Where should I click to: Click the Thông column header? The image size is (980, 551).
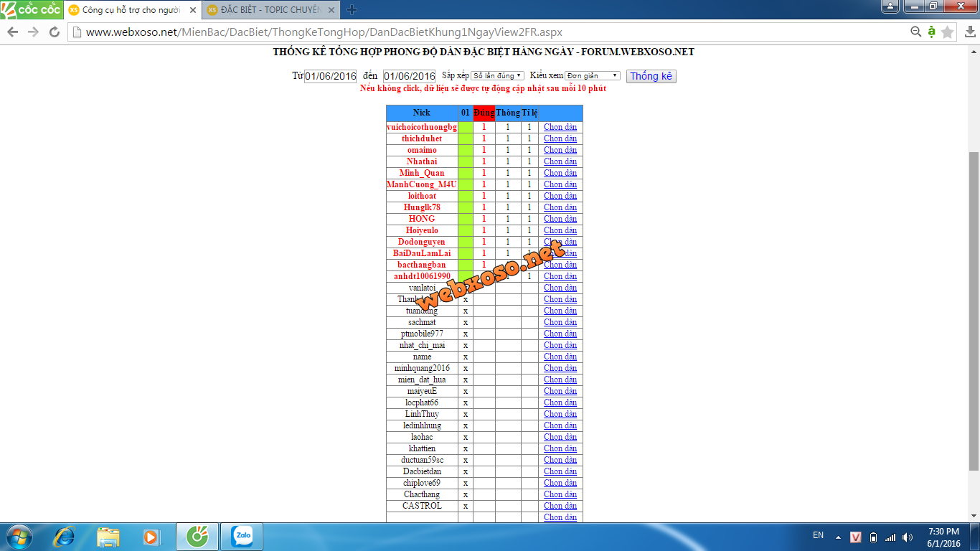click(x=508, y=113)
